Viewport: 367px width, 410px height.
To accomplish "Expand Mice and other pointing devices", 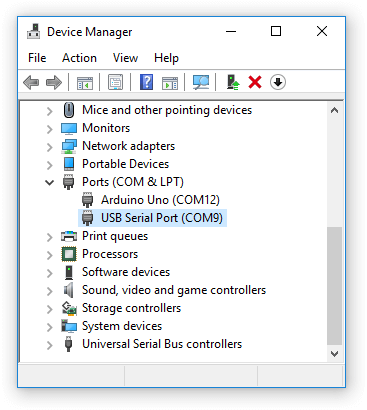I will click(x=49, y=111).
